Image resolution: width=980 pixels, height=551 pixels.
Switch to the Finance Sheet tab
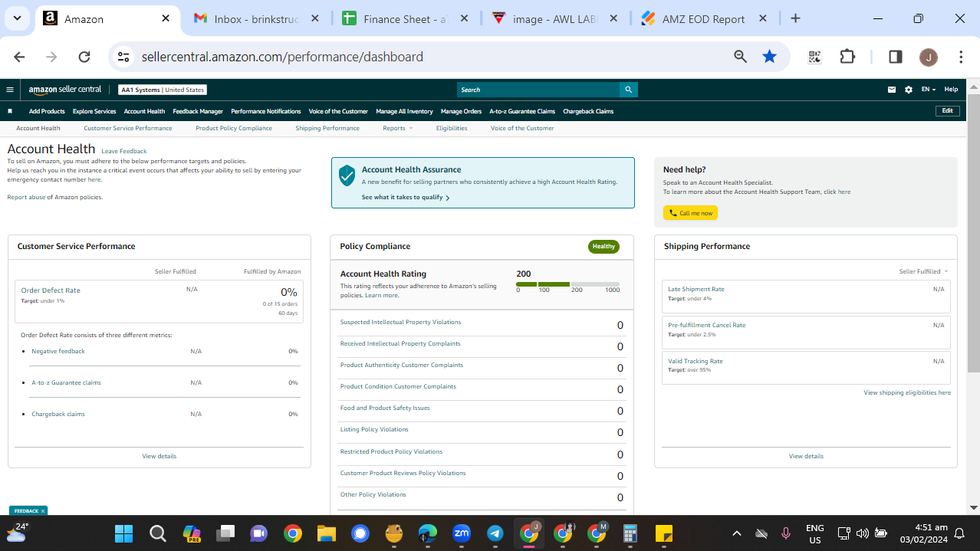(x=404, y=19)
